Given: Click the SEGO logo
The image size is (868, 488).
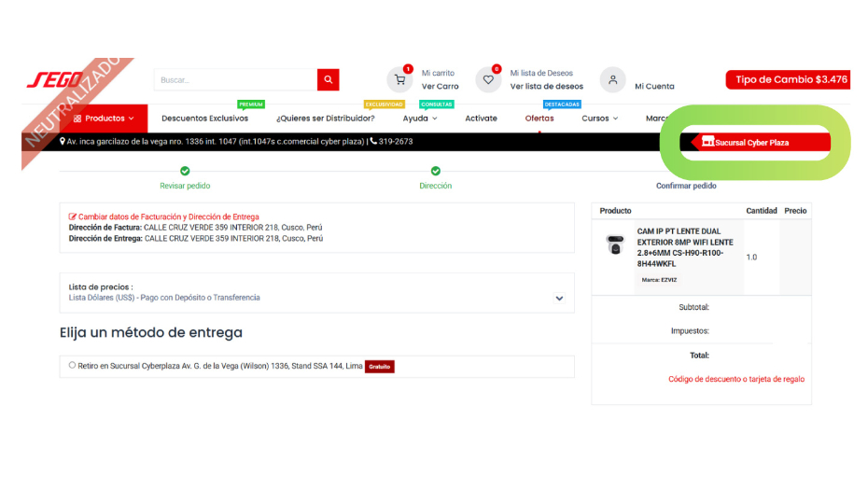Looking at the screenshot, I should tap(56, 80).
